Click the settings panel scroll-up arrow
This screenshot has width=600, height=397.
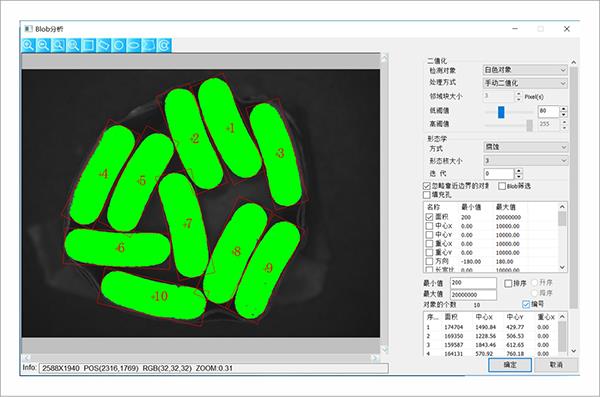[x=573, y=62]
